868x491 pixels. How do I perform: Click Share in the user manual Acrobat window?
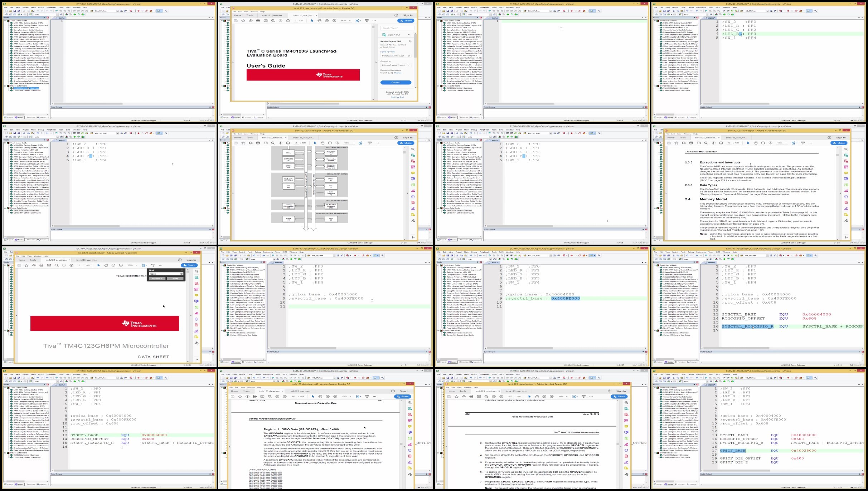(x=406, y=21)
